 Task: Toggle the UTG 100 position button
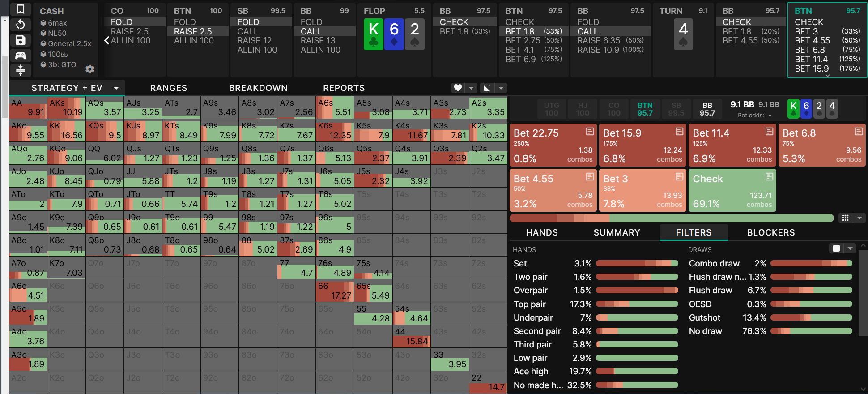coord(552,109)
